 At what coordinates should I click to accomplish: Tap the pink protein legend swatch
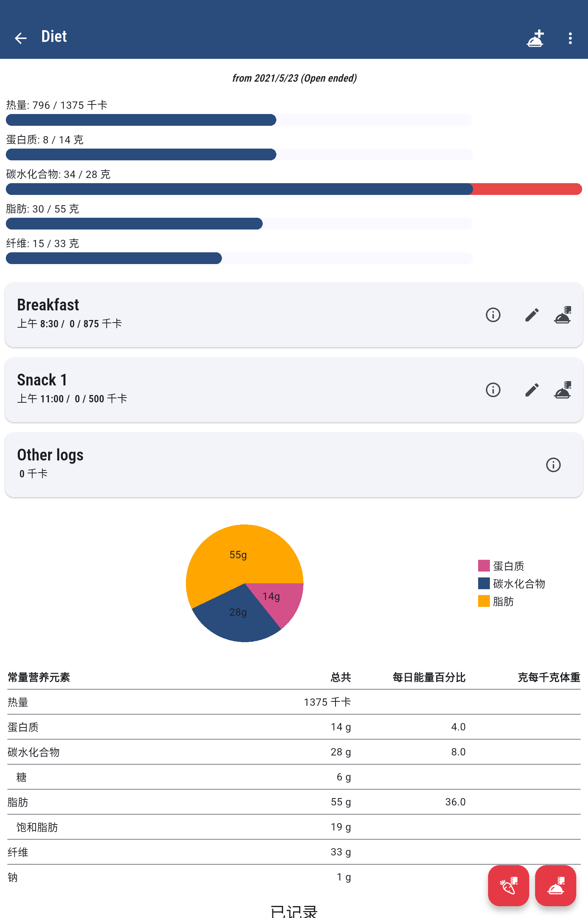484,565
